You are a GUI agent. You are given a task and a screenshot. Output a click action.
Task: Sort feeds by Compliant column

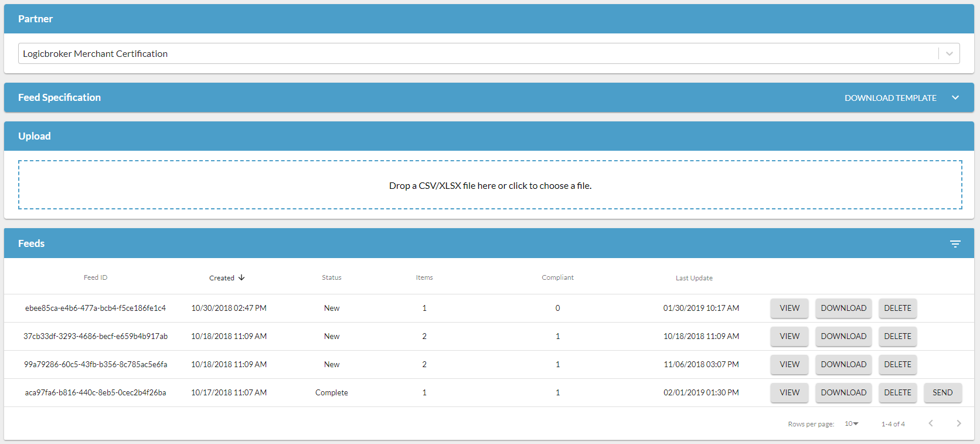[x=557, y=277]
